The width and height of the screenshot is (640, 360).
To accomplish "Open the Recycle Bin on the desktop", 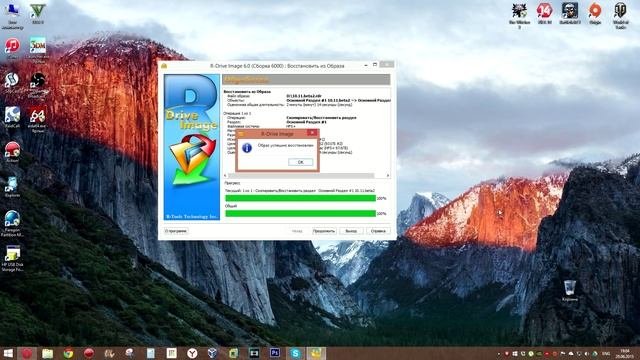I will [570, 291].
